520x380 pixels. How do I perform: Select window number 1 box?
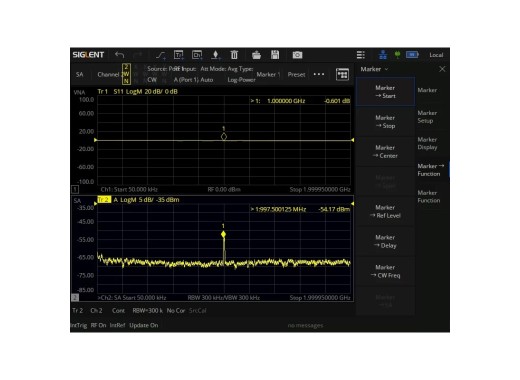click(75, 189)
